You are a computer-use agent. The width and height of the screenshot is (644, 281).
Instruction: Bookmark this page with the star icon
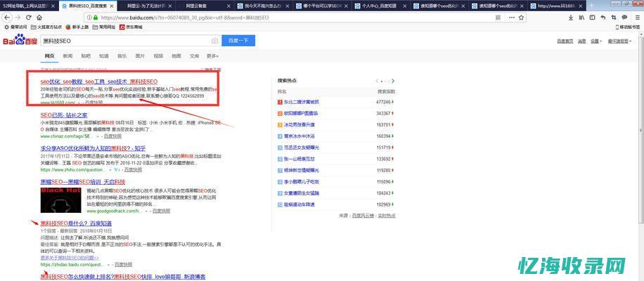(x=521, y=18)
